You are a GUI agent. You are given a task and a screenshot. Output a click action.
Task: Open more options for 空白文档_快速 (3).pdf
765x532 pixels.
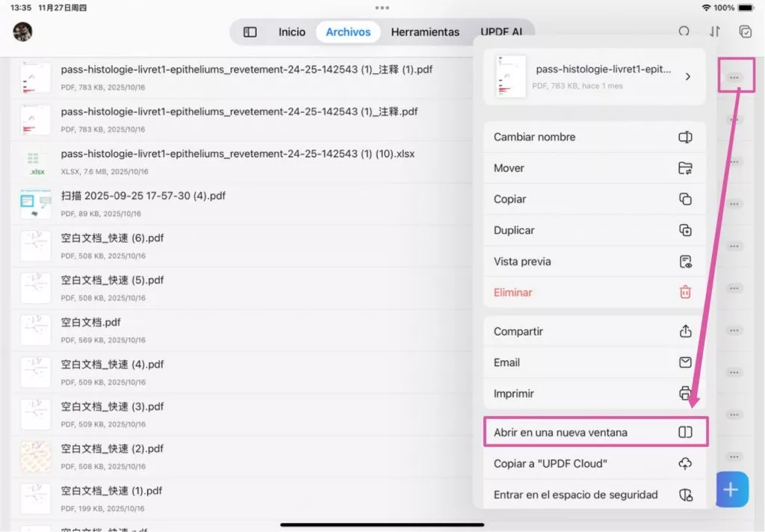tap(734, 415)
